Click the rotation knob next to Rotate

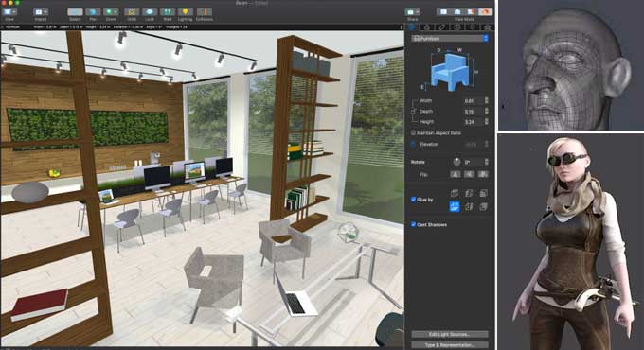[456, 162]
